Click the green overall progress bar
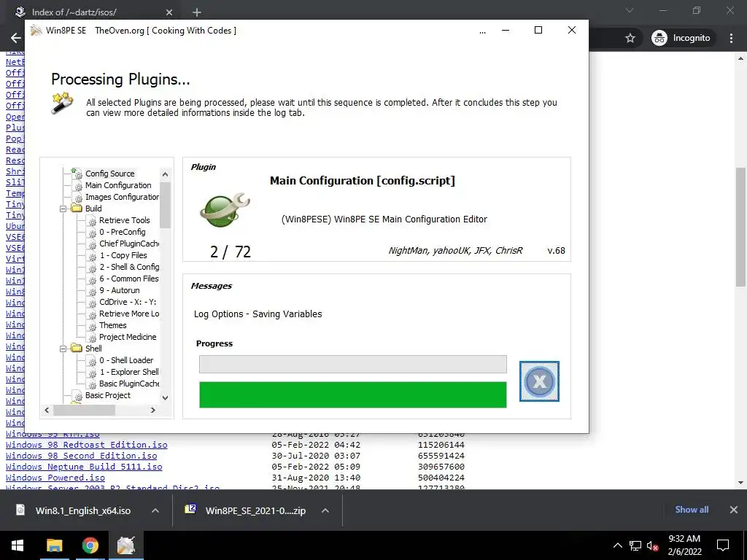Screen dimensions: 747x560 (353, 394)
